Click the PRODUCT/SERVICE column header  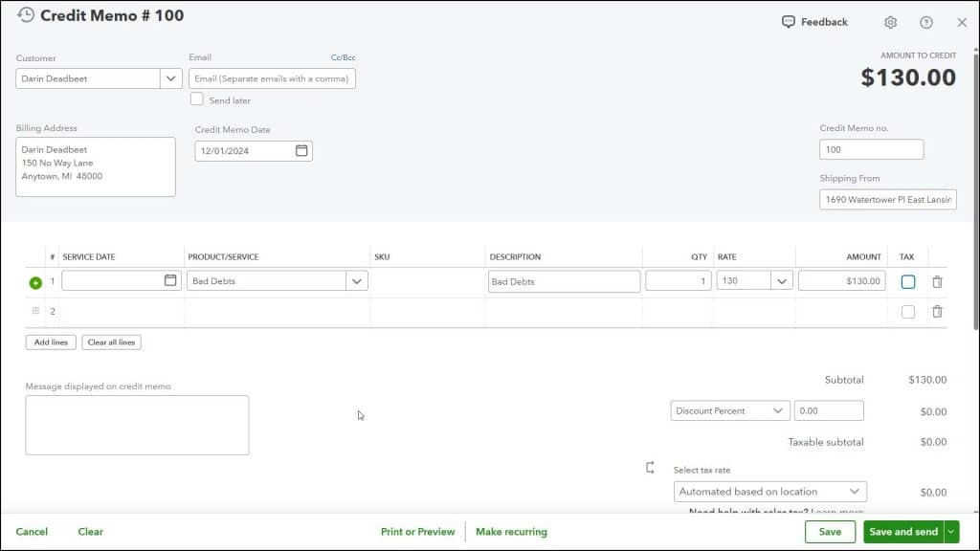click(x=223, y=256)
